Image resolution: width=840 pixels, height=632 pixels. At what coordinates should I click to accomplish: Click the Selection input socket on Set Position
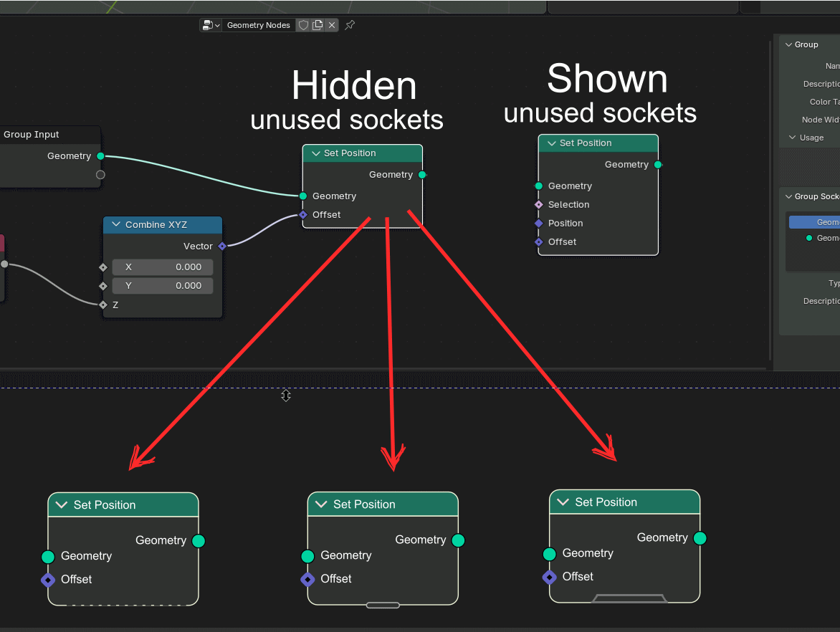point(539,205)
